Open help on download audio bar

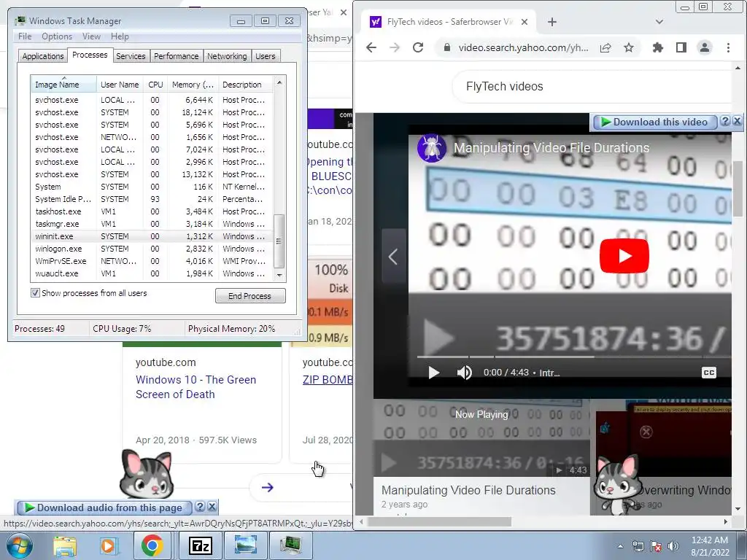200,507
